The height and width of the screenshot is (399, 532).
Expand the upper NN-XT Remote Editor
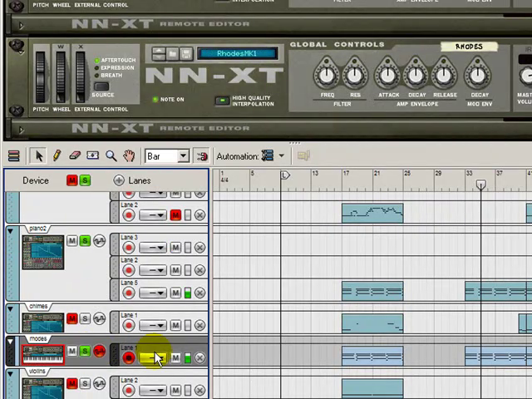[x=21, y=26]
